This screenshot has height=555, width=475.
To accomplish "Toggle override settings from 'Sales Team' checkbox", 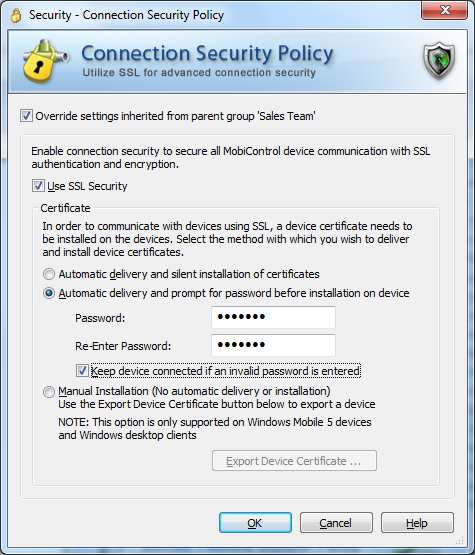I will (x=26, y=116).
